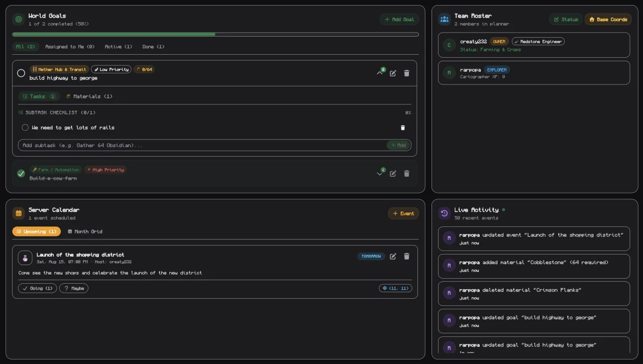
Task: Mark "build highway to george" goal as complete
Action: coord(21,73)
